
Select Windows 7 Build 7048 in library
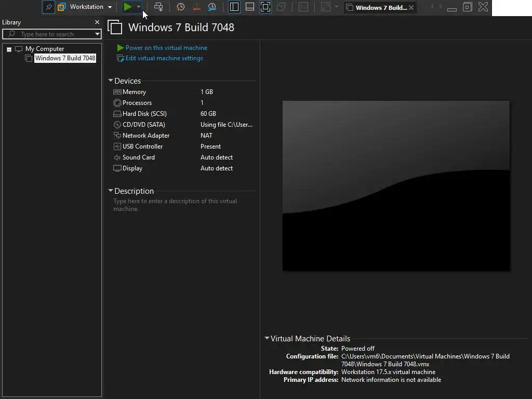pos(65,58)
